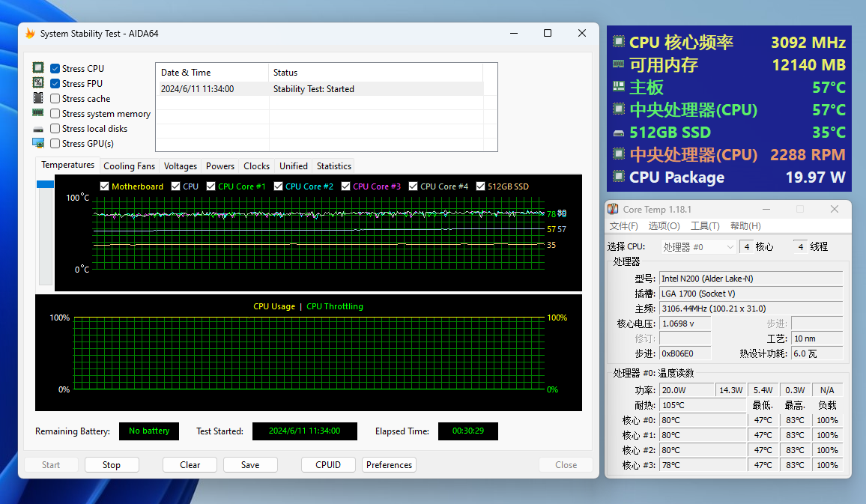Toggle the CPU Core #3 graph checkbox
Viewport: 866px width, 504px height.
(346, 186)
